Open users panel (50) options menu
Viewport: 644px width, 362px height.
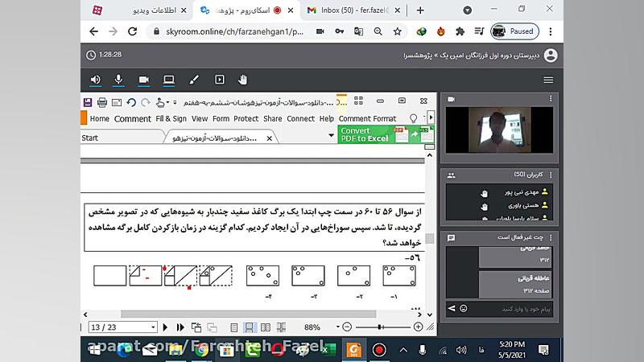point(551,175)
